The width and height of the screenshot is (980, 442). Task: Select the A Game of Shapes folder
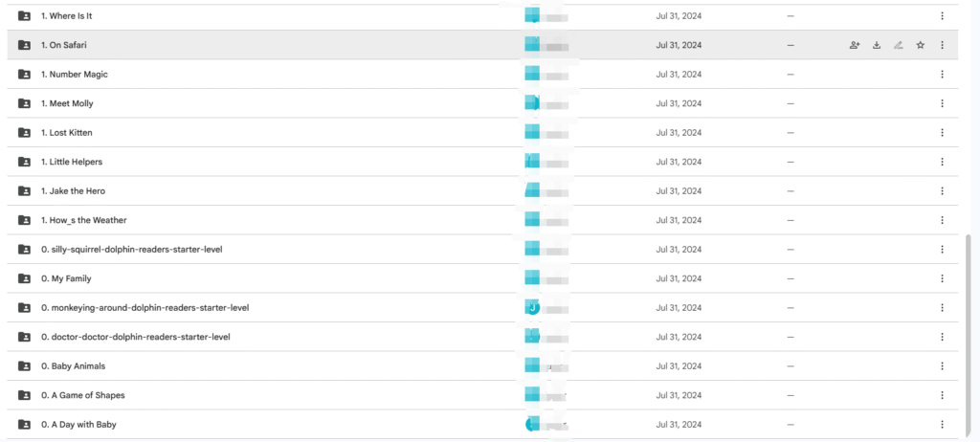(x=482, y=395)
